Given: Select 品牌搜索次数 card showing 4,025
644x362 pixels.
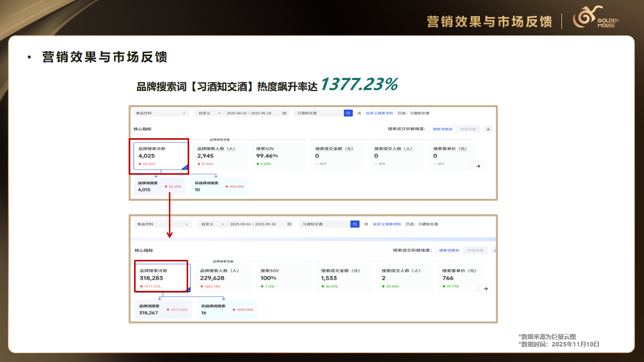Looking at the screenshot, I should pos(161,156).
